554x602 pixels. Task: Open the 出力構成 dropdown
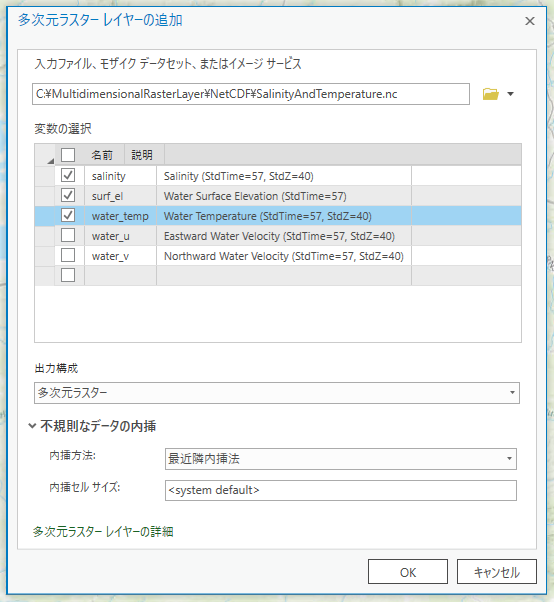(277, 393)
